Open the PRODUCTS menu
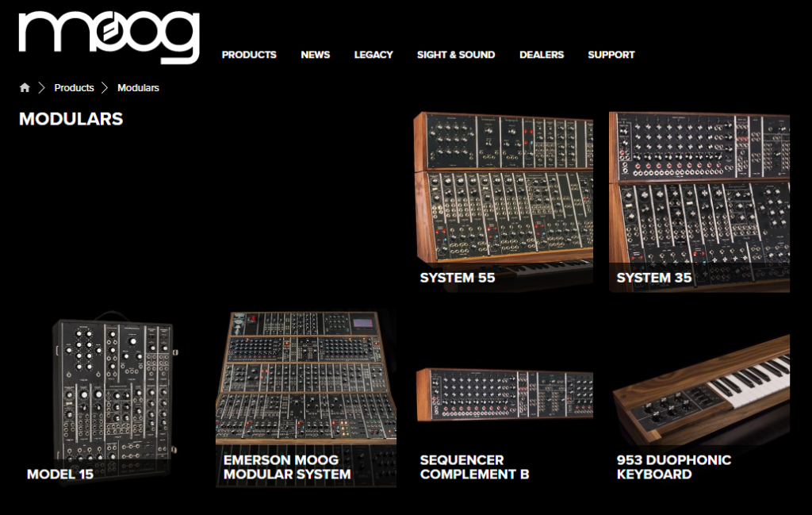This screenshot has width=812, height=515. tap(250, 55)
